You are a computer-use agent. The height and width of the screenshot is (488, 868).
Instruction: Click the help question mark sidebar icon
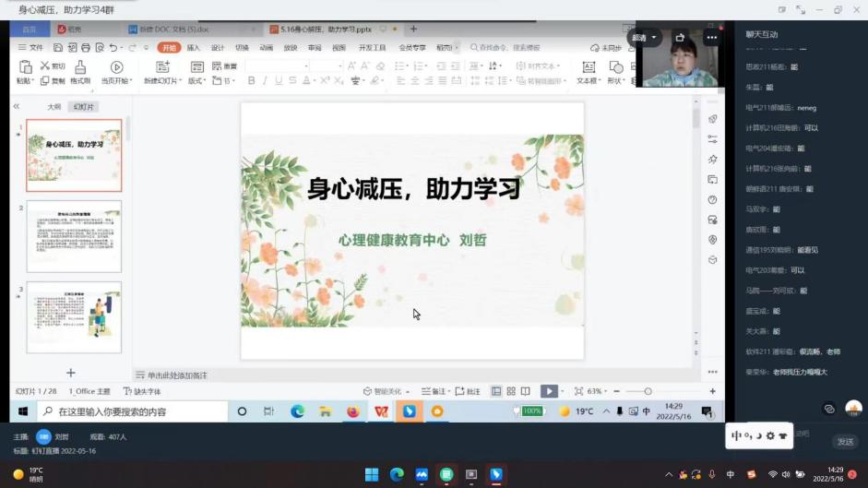pyautogui.click(x=713, y=200)
